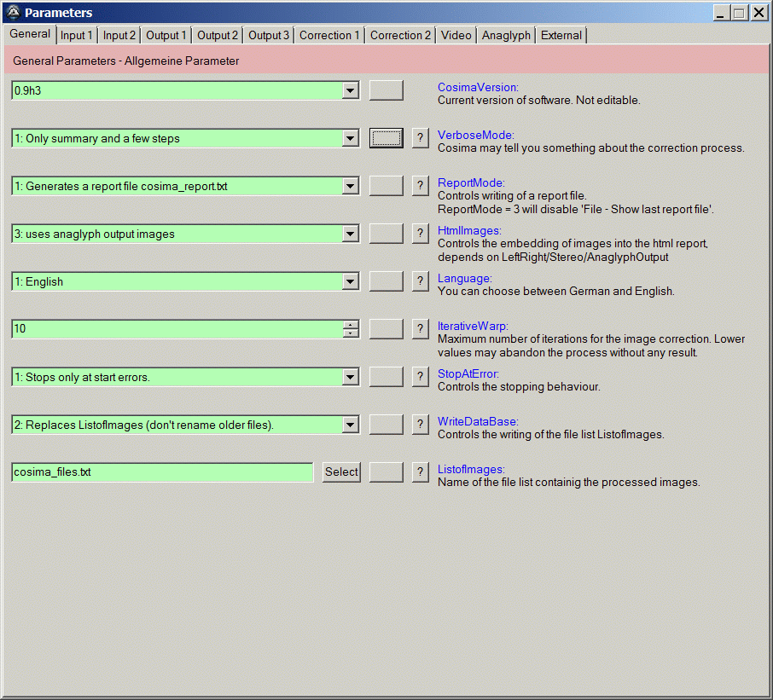
Task: Click the blank button beside ReportMode
Action: pyautogui.click(x=386, y=186)
